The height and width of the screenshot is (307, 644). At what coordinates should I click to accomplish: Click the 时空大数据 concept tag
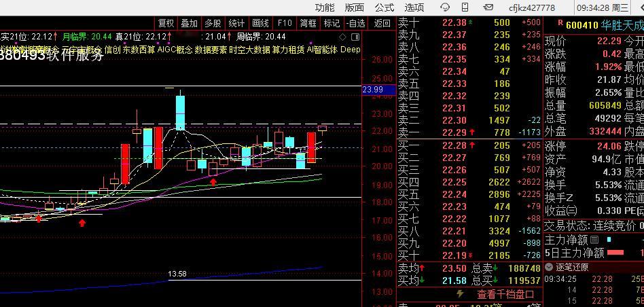(x=249, y=50)
